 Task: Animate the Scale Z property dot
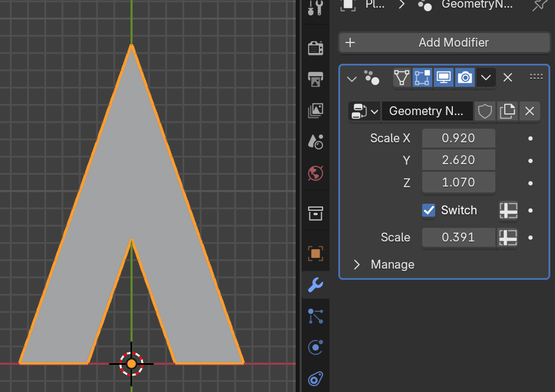[x=530, y=183]
